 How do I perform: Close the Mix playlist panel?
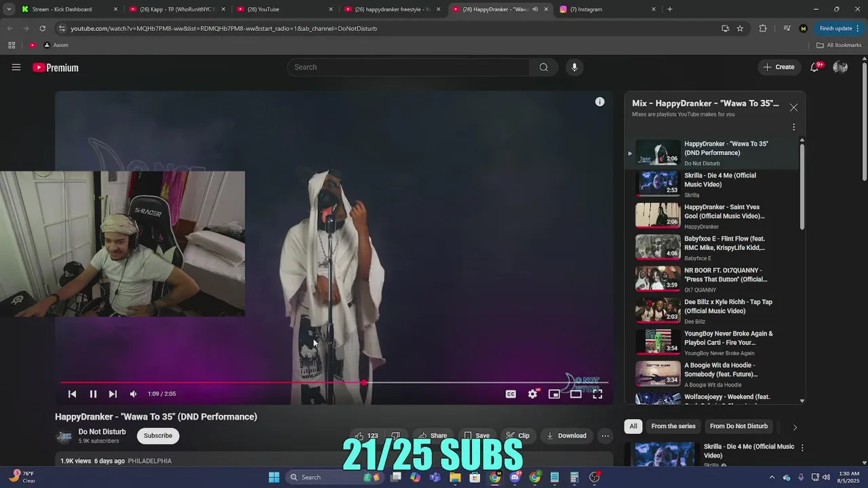pos(793,107)
